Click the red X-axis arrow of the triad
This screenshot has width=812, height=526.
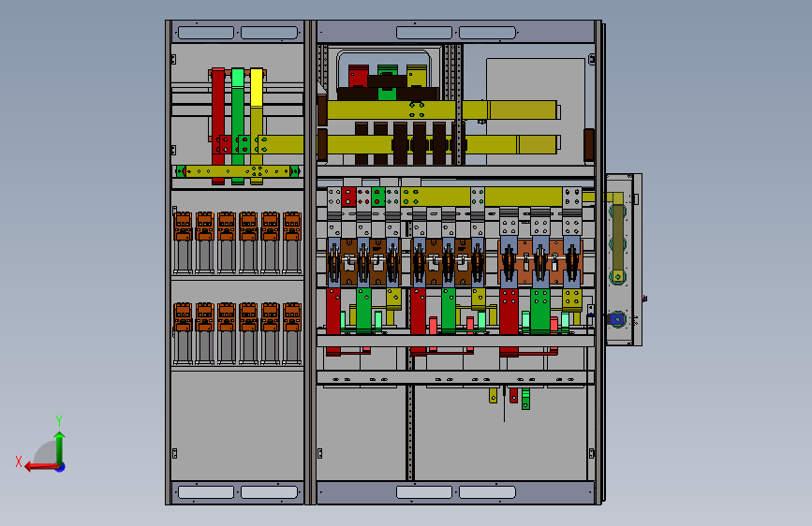click(40, 467)
